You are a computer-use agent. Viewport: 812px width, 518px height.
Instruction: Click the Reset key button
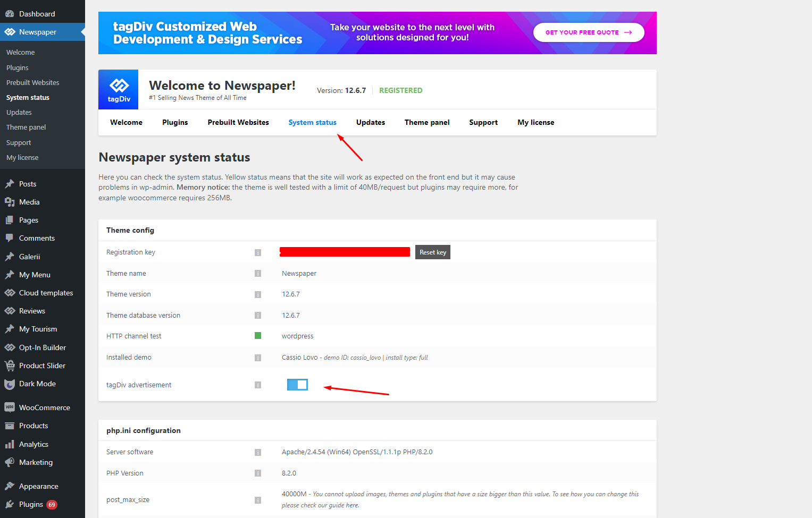point(433,252)
